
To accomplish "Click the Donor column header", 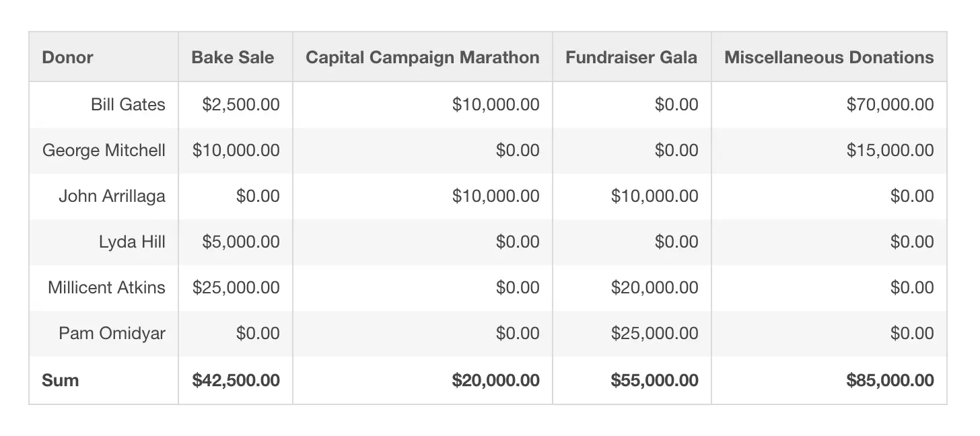I will pyautogui.click(x=67, y=57).
